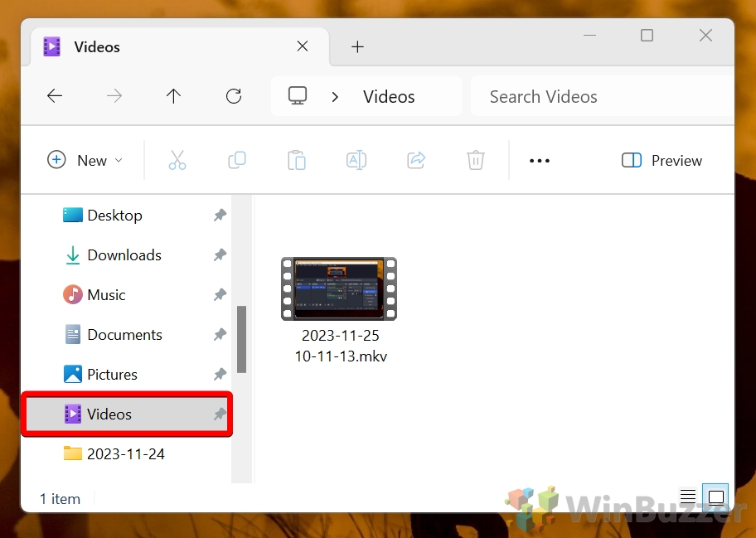Unpin Desktop via its pin icon
The width and height of the screenshot is (756, 538).
pyautogui.click(x=220, y=215)
